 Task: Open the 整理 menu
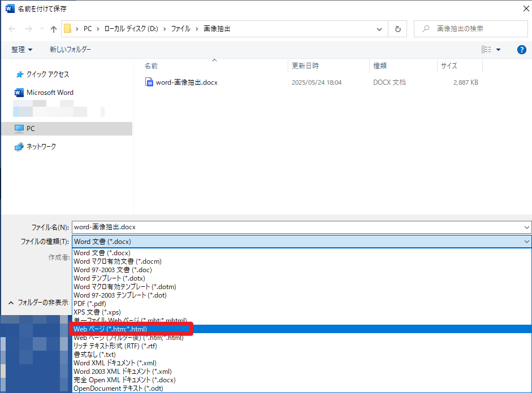[x=21, y=50]
